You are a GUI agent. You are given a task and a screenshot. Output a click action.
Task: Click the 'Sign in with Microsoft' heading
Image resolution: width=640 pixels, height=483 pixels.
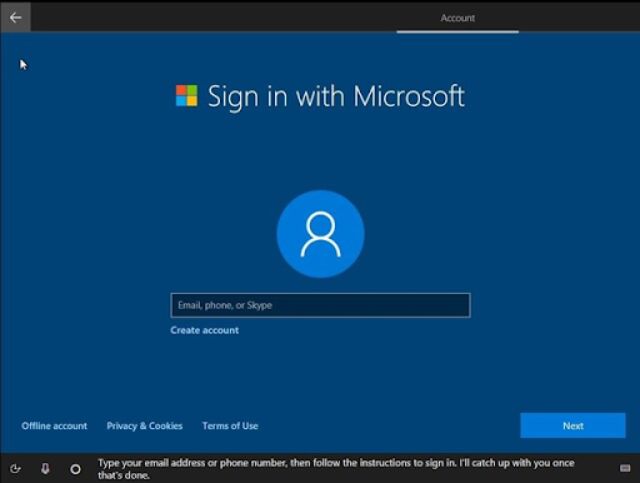coord(336,97)
